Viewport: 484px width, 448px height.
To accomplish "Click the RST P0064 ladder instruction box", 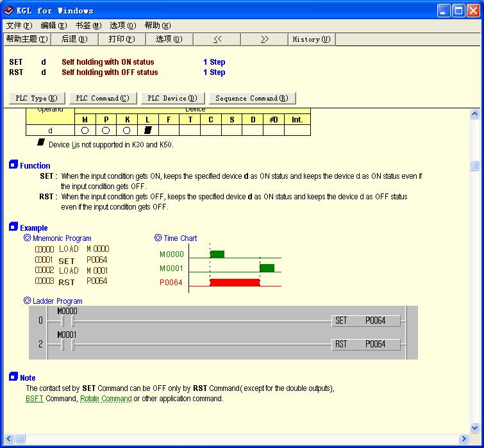I will 366,344.
